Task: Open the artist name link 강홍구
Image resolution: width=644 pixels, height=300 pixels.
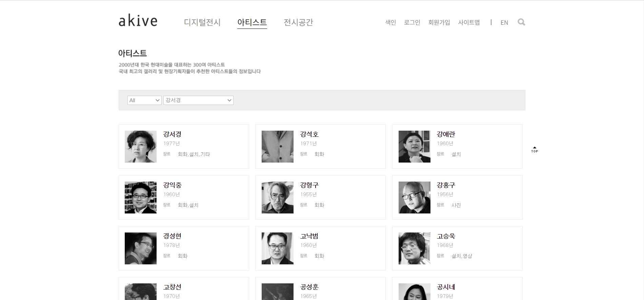Action: click(446, 185)
